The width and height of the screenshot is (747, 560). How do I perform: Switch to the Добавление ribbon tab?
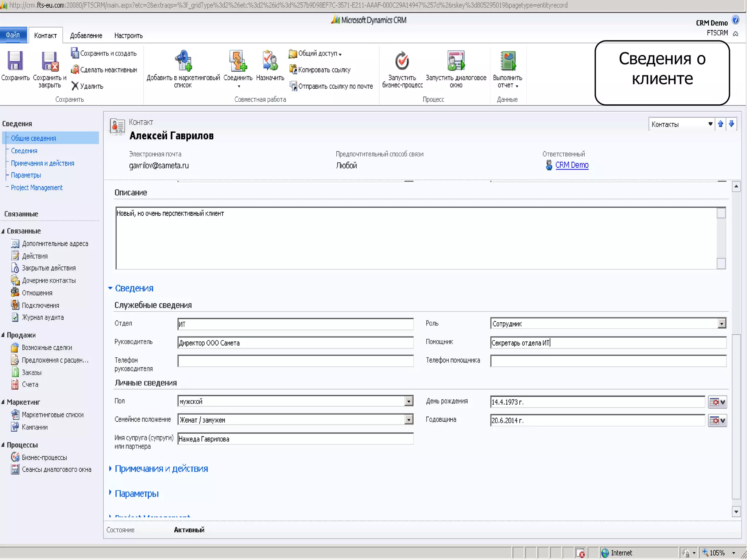click(x=86, y=36)
